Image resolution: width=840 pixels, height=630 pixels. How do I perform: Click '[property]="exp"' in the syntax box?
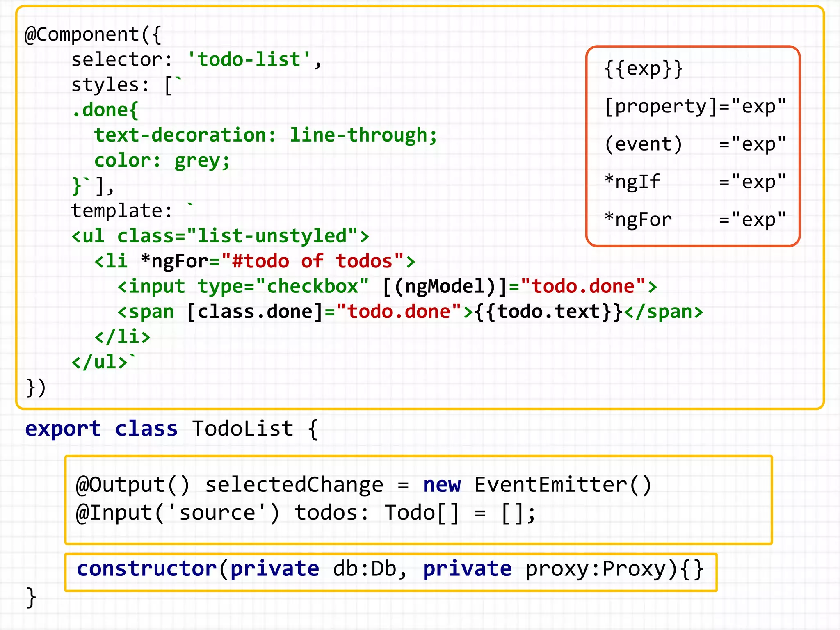pyautogui.click(x=695, y=106)
